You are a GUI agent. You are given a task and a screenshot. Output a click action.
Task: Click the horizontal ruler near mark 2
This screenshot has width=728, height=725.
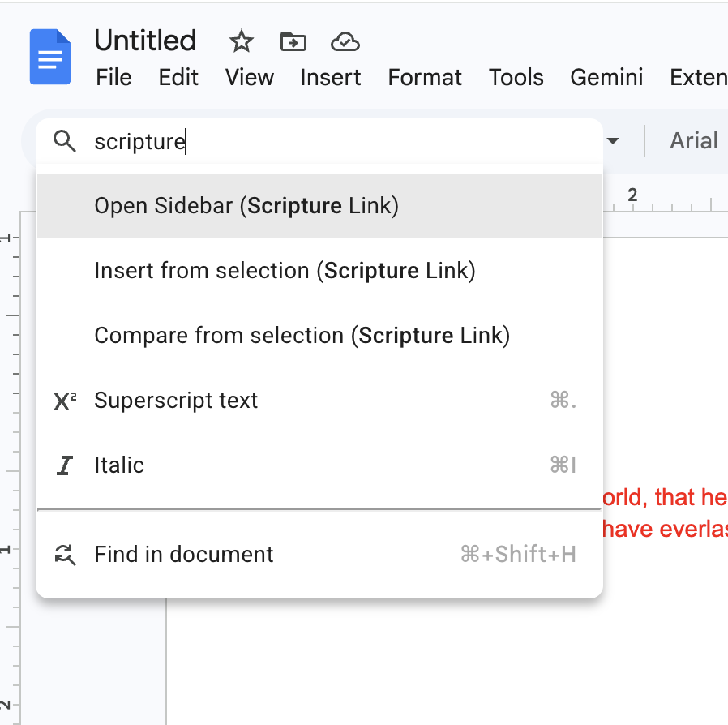[x=632, y=196]
